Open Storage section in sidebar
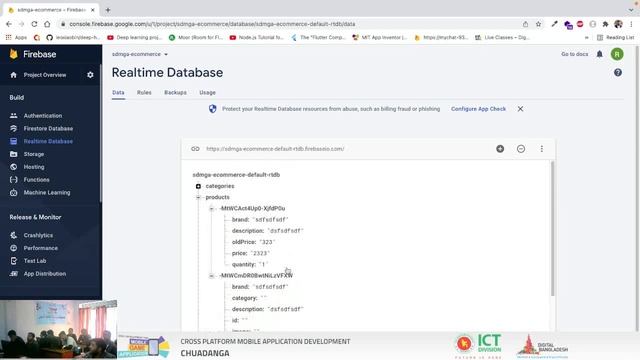This screenshot has height=360, width=640. (x=33, y=154)
